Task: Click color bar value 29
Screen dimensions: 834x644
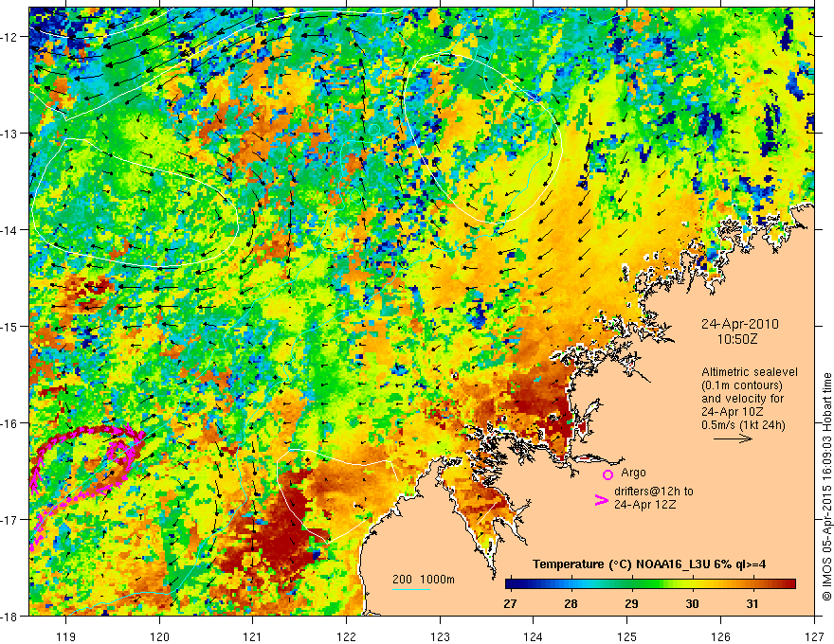Action: (631, 603)
